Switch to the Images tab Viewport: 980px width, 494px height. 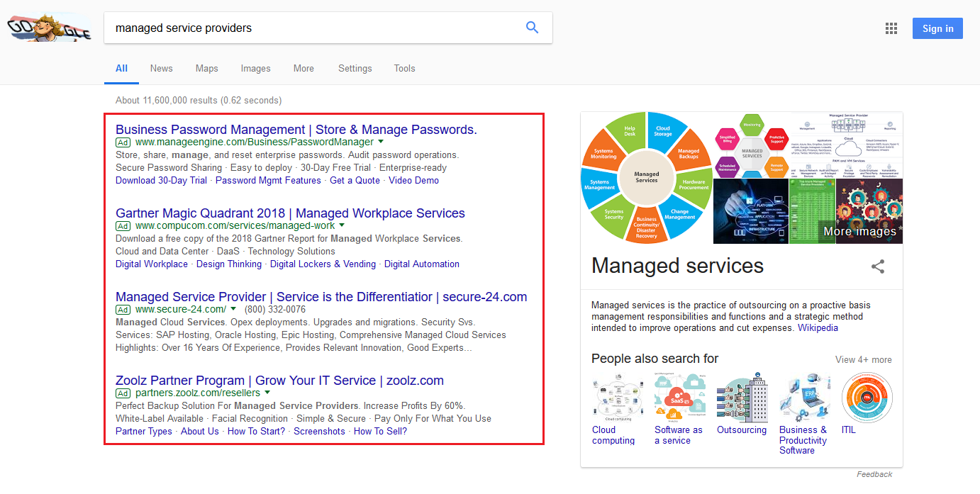pyautogui.click(x=256, y=69)
